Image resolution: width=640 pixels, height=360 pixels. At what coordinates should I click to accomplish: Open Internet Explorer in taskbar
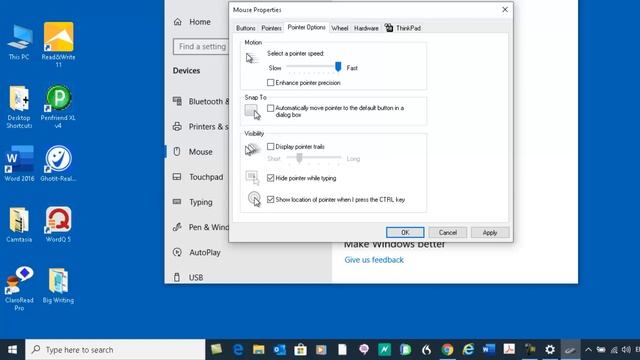click(x=468, y=349)
